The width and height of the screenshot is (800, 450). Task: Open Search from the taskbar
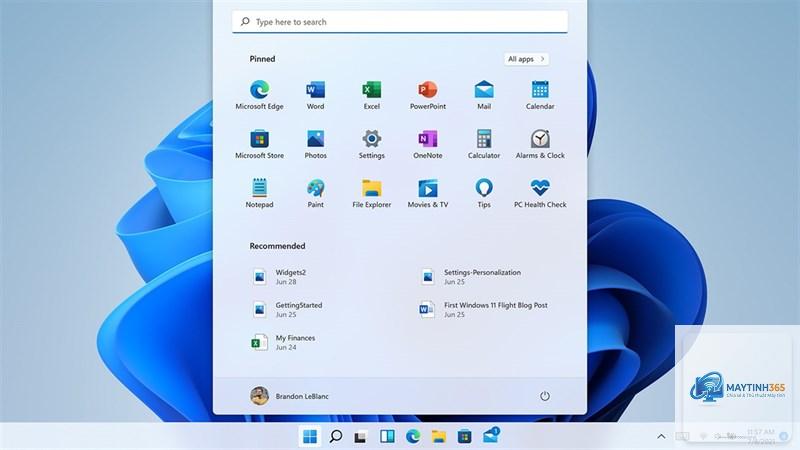coord(336,436)
